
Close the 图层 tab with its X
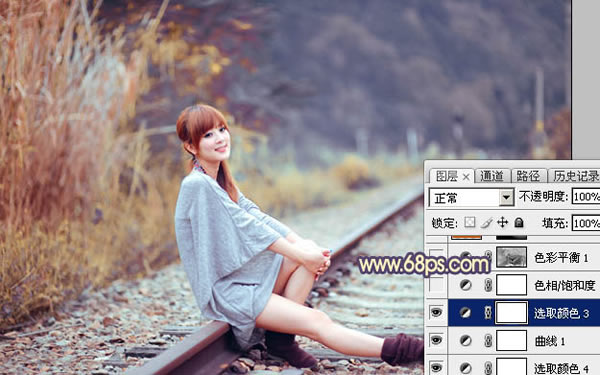[x=466, y=177]
